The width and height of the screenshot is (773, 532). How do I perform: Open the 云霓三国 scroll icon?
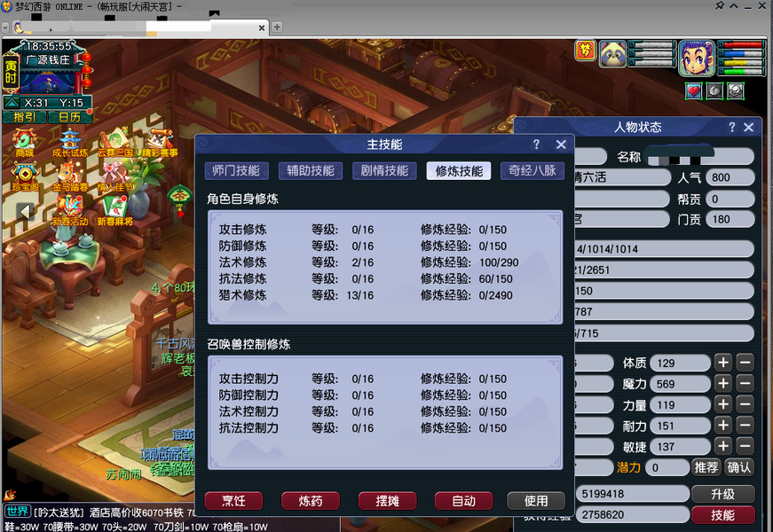pos(114,143)
